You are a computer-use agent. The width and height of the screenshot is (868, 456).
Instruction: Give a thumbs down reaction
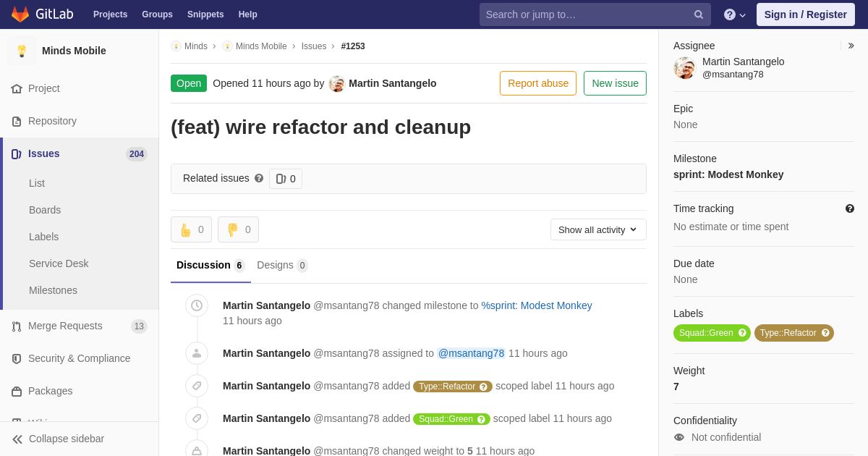[238, 229]
